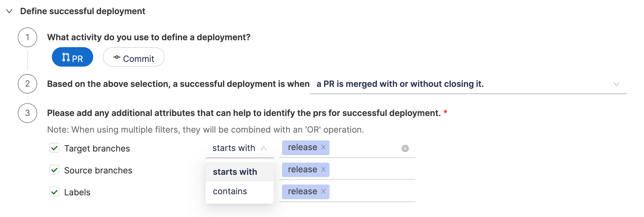Select 'starts with' option in menu
The height and width of the screenshot is (217, 644).
(x=235, y=172)
